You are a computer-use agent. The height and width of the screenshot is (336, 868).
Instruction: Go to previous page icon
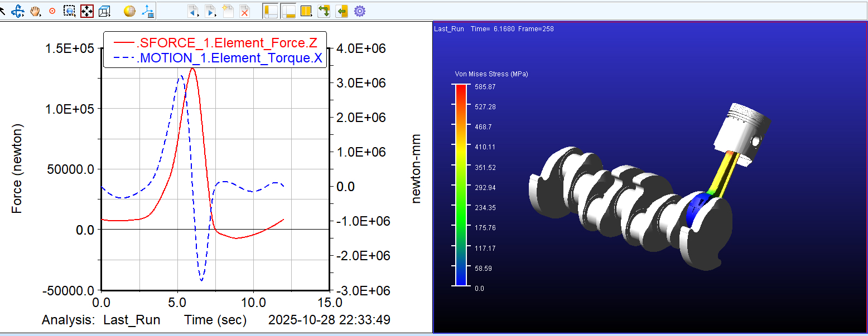193,11
